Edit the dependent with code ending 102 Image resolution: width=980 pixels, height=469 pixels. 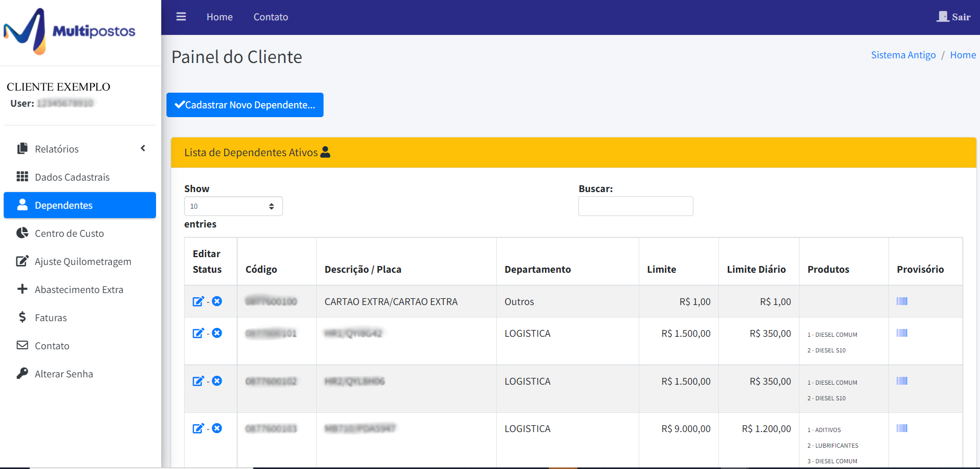point(198,381)
